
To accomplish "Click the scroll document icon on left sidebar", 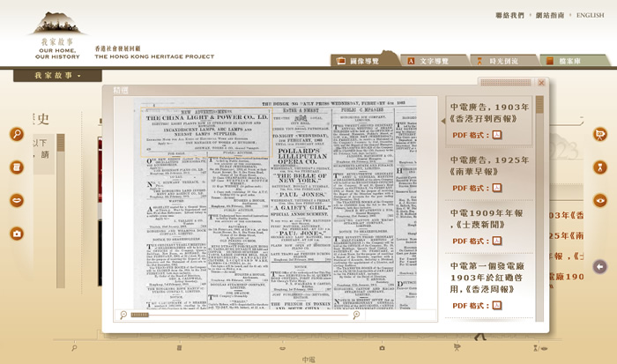I will coord(17,167).
